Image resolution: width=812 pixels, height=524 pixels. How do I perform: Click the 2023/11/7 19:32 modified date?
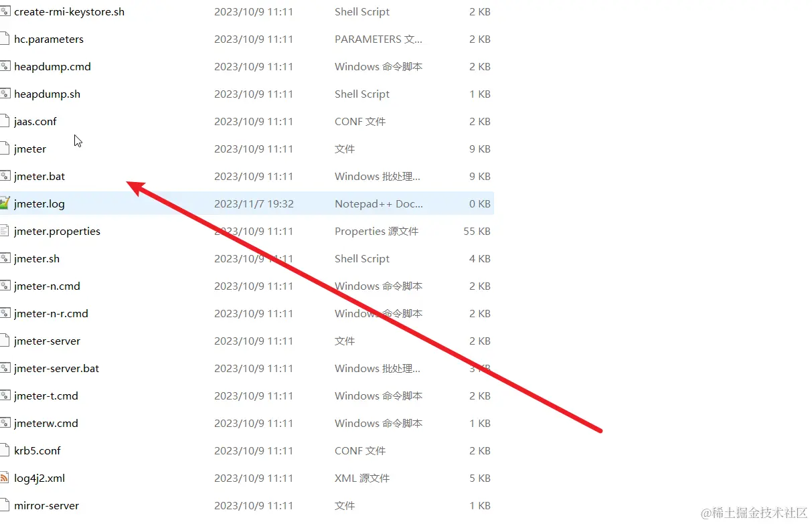pos(254,204)
